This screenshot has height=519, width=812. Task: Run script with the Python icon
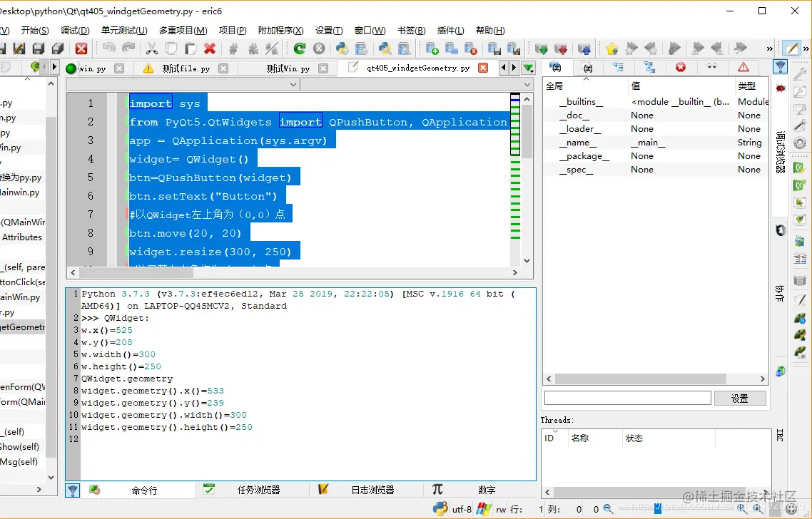point(342,48)
